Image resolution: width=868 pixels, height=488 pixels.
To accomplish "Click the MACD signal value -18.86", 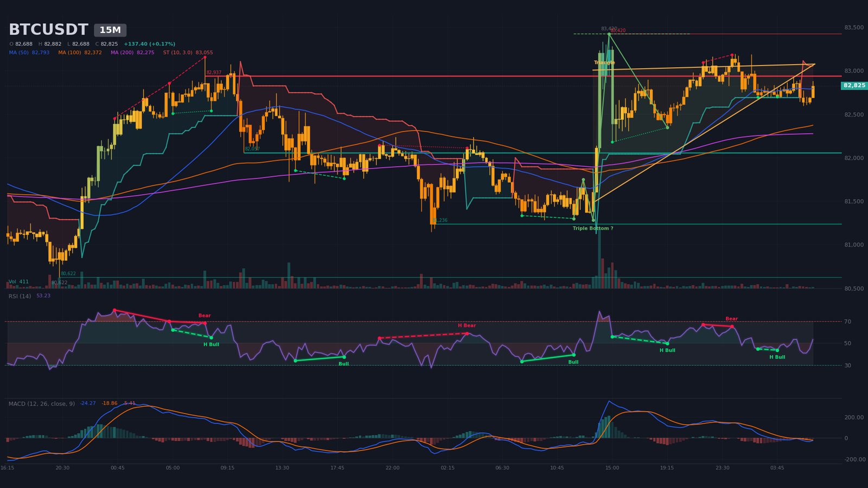I will coord(110,403).
